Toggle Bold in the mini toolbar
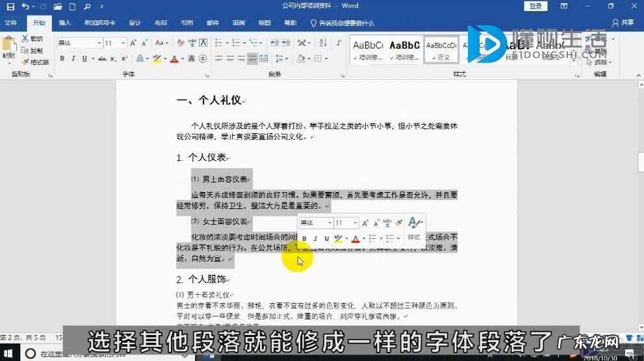 pyautogui.click(x=304, y=238)
